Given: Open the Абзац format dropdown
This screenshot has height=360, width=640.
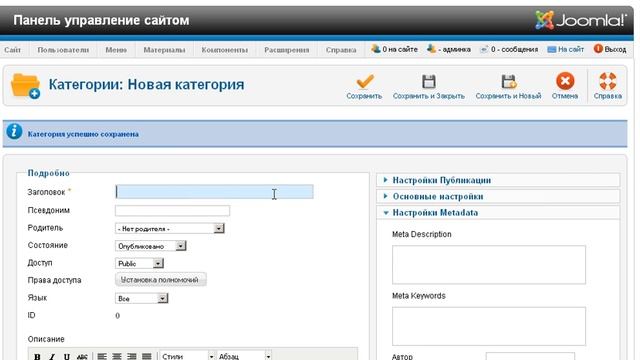Looking at the screenshot, I should [244, 356].
